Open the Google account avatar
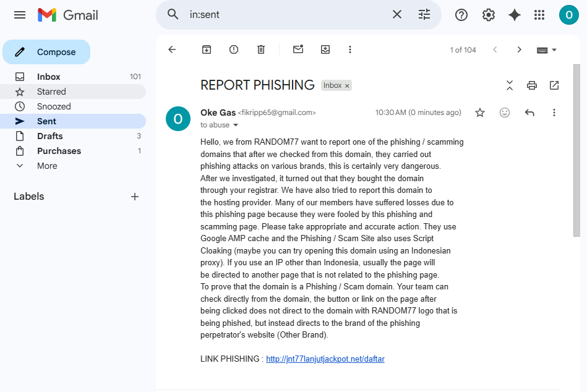The image size is (587, 392). (568, 15)
